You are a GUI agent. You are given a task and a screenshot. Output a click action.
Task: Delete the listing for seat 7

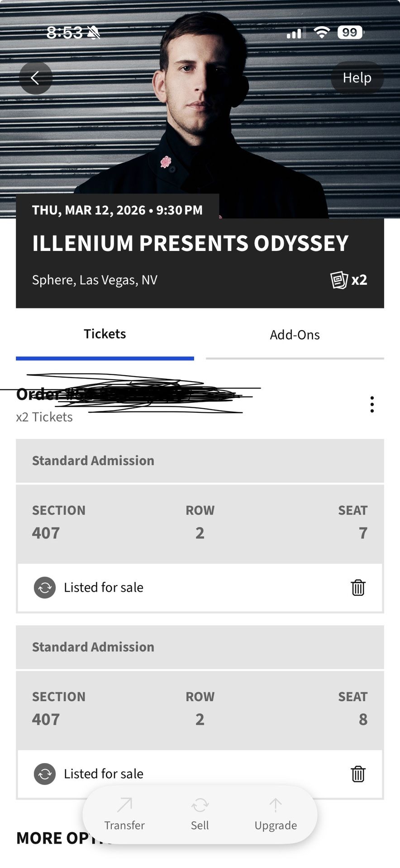[358, 587]
